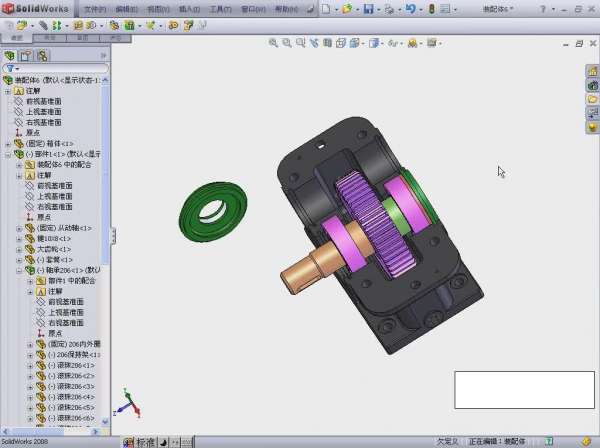Select the FeatureManager design tree tab icon
The height and width of the screenshot is (448, 600).
tap(10, 56)
